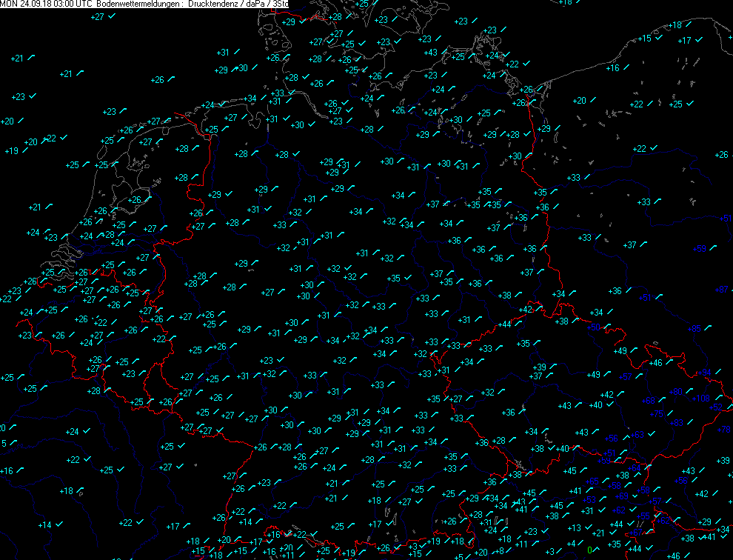
Task: Pick the tendency symbol beside +80
Action: pos(690,391)
